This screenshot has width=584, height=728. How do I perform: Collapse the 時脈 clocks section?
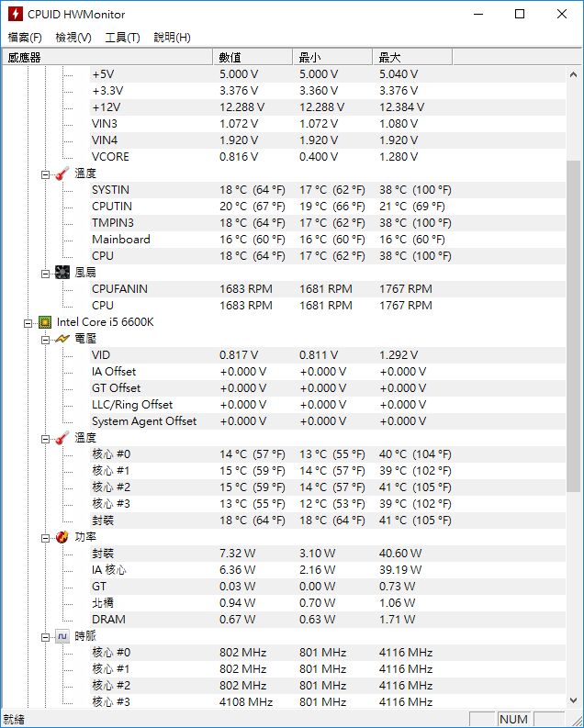click(46, 636)
